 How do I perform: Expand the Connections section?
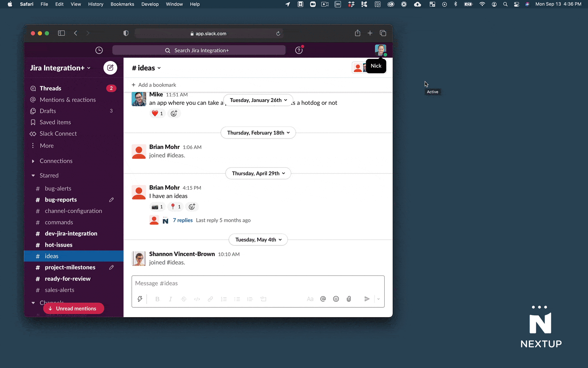point(33,161)
